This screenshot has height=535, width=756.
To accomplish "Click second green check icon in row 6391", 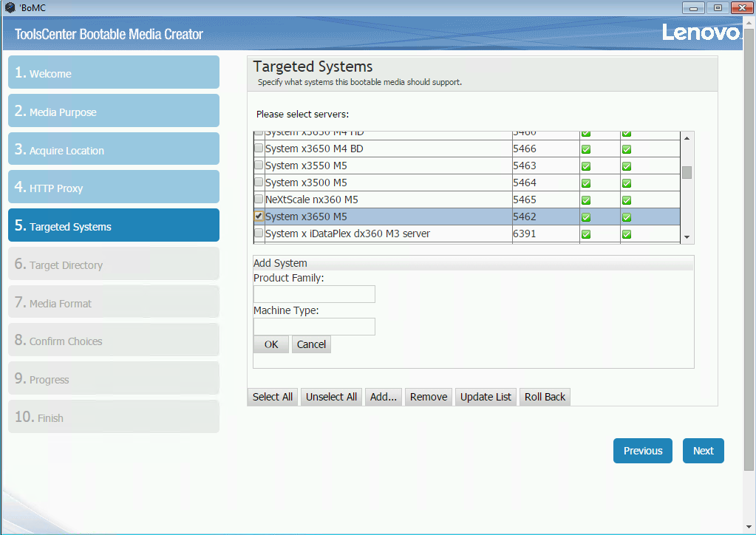I will coord(626,234).
